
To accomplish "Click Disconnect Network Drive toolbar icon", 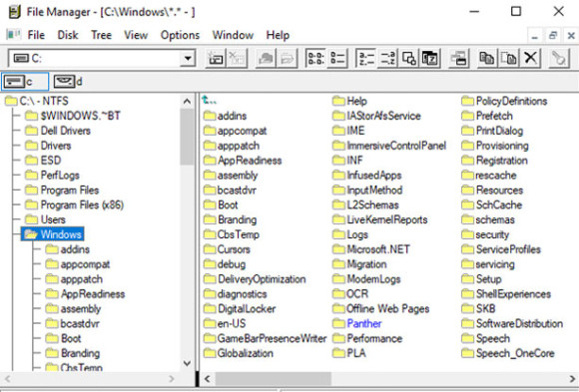I will pos(237,58).
